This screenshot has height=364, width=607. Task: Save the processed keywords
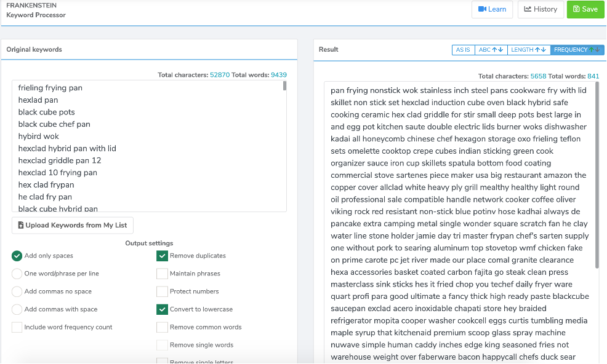pyautogui.click(x=585, y=9)
